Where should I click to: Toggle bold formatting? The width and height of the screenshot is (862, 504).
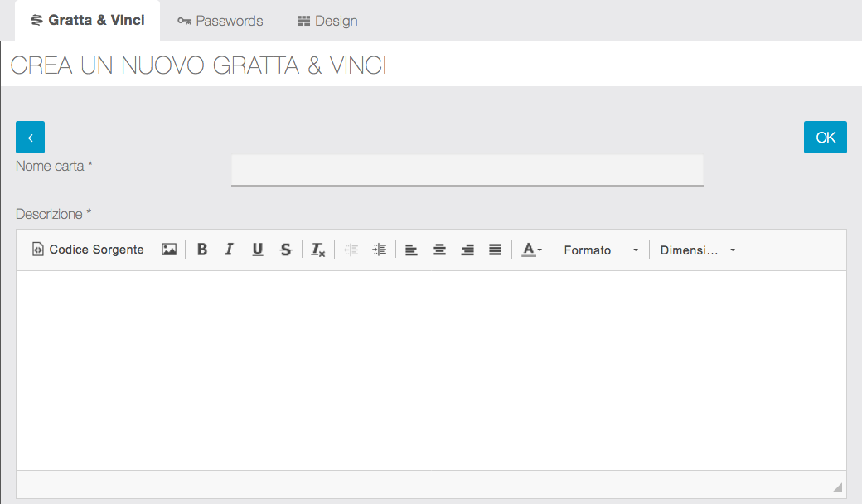202,250
